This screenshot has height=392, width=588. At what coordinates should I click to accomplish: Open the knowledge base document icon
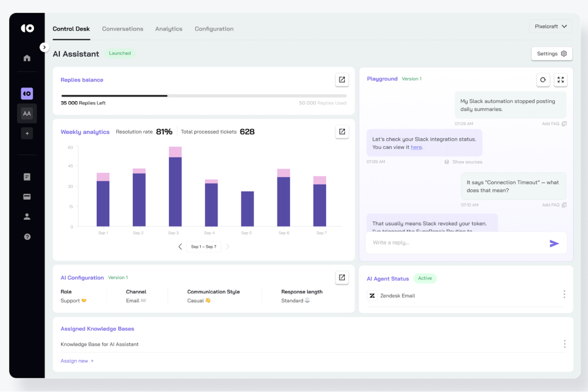pyautogui.click(x=27, y=176)
